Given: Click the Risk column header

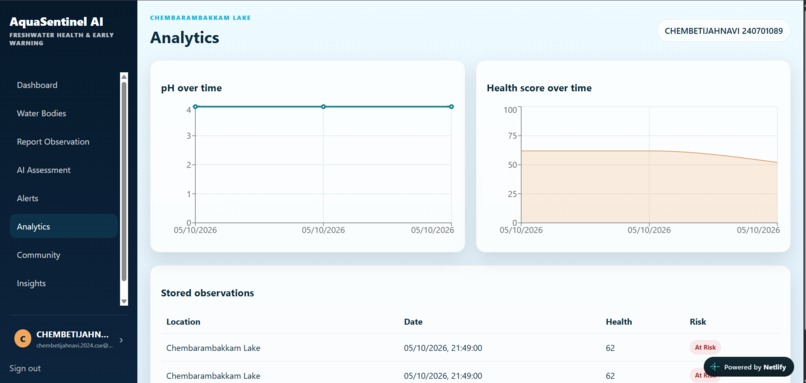Looking at the screenshot, I should tap(698, 322).
